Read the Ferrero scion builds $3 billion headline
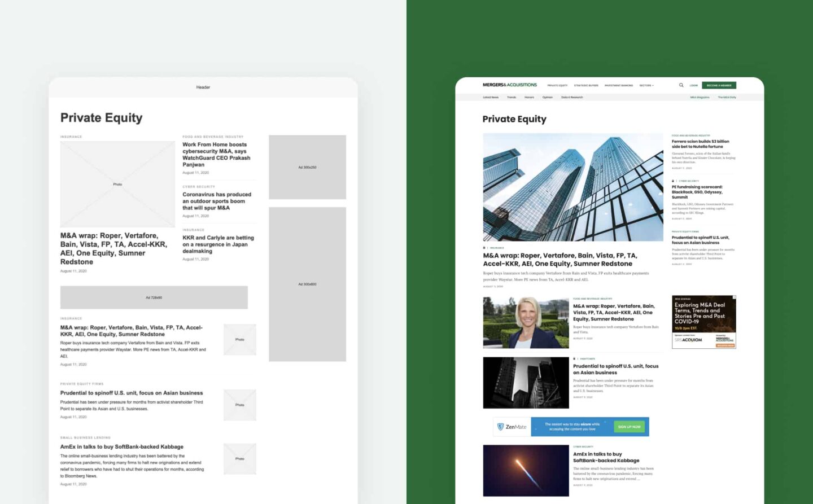The height and width of the screenshot is (504, 813). (x=700, y=144)
